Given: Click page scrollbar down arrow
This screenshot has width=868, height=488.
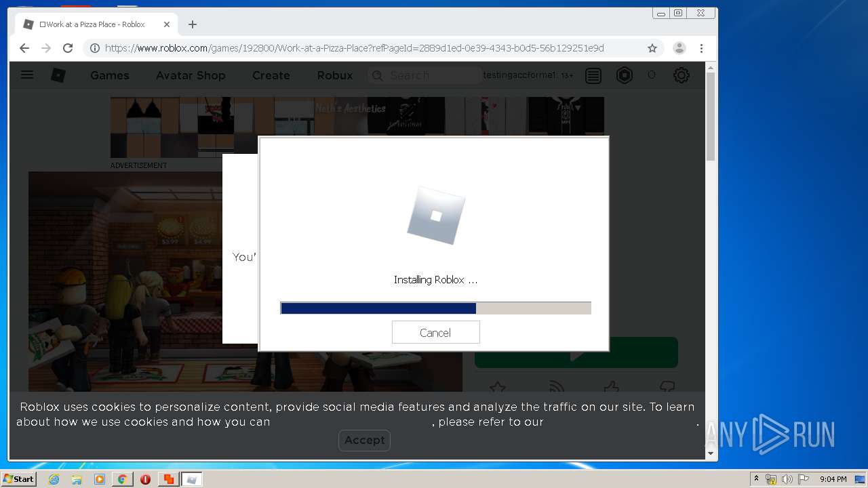Looking at the screenshot, I should (x=711, y=453).
